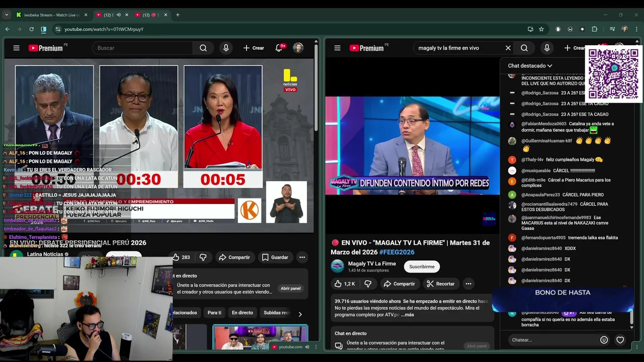The height and width of the screenshot is (362, 644).
Task: Click 'Crear' in the left YouTube pane
Action: (254, 48)
